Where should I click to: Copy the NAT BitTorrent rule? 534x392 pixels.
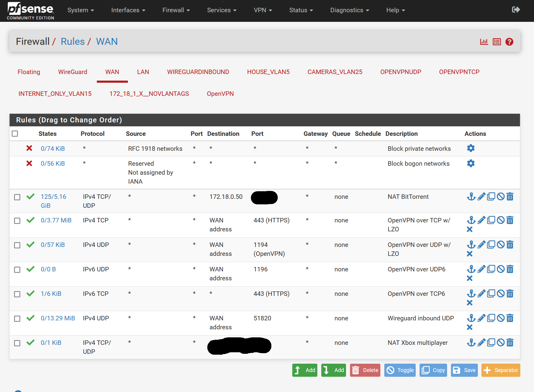coord(491,196)
